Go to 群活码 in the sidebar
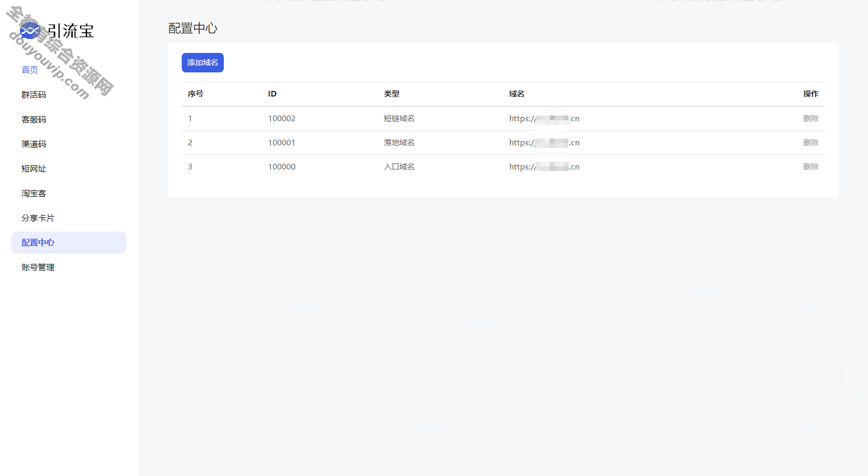Image resolution: width=868 pixels, height=476 pixels. tap(34, 94)
